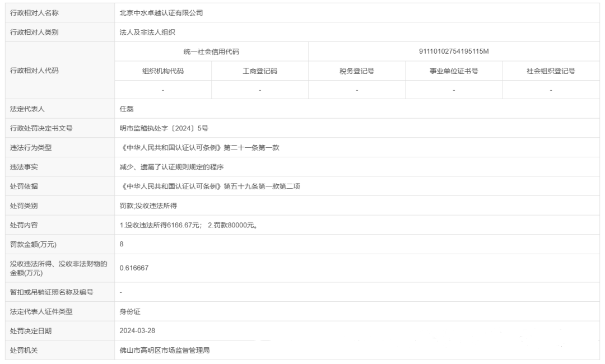Select document number 明市监稽执处字〔2024〕5号
605x364 pixels.
tap(164, 128)
